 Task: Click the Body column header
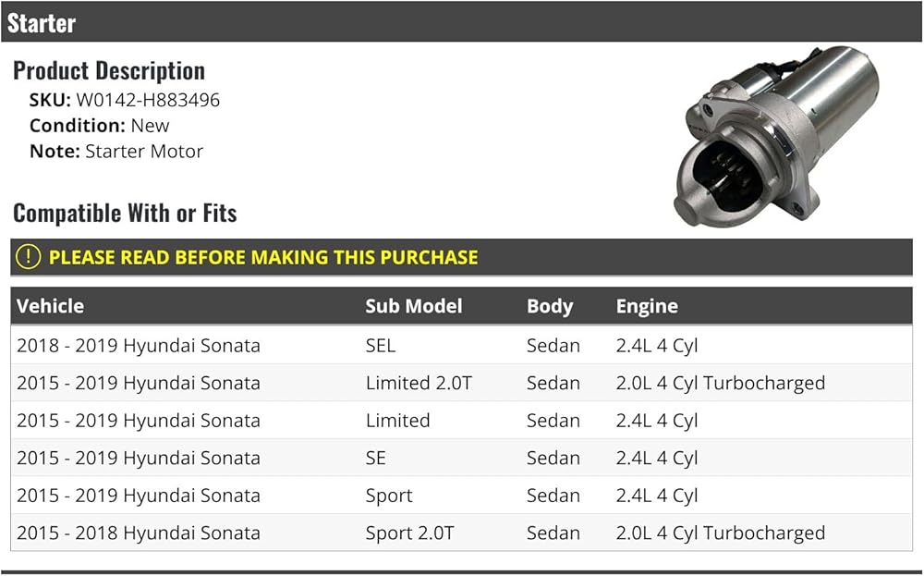[x=550, y=307]
